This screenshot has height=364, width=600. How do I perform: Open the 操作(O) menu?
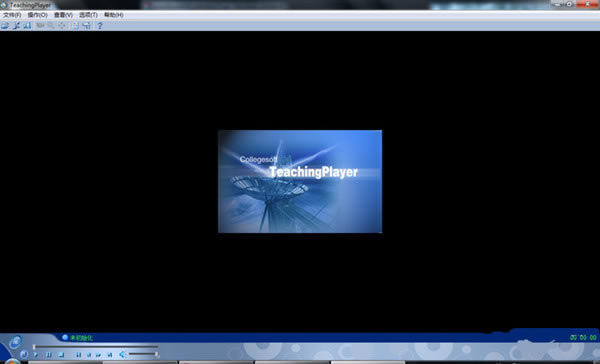click(38, 15)
